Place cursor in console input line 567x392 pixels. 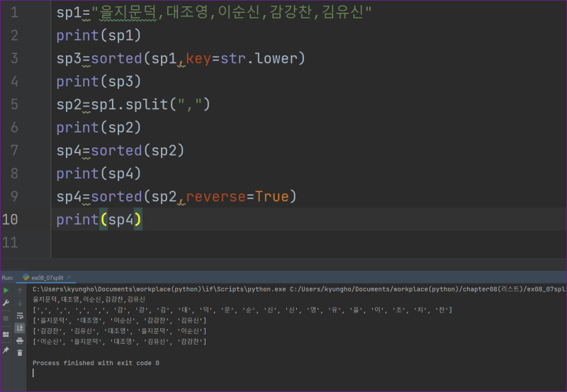[x=33, y=373]
